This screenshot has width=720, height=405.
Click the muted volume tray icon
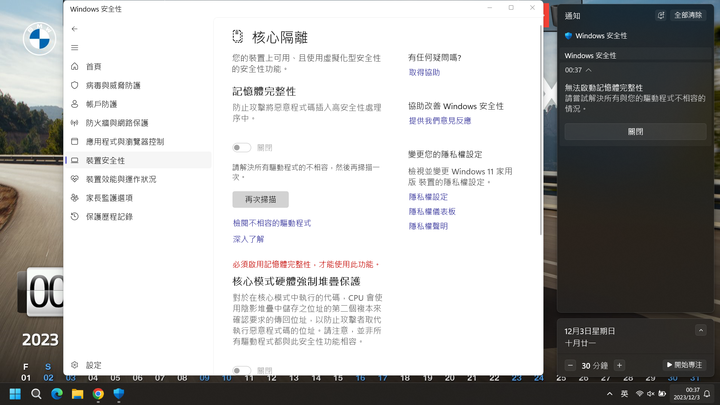651,394
